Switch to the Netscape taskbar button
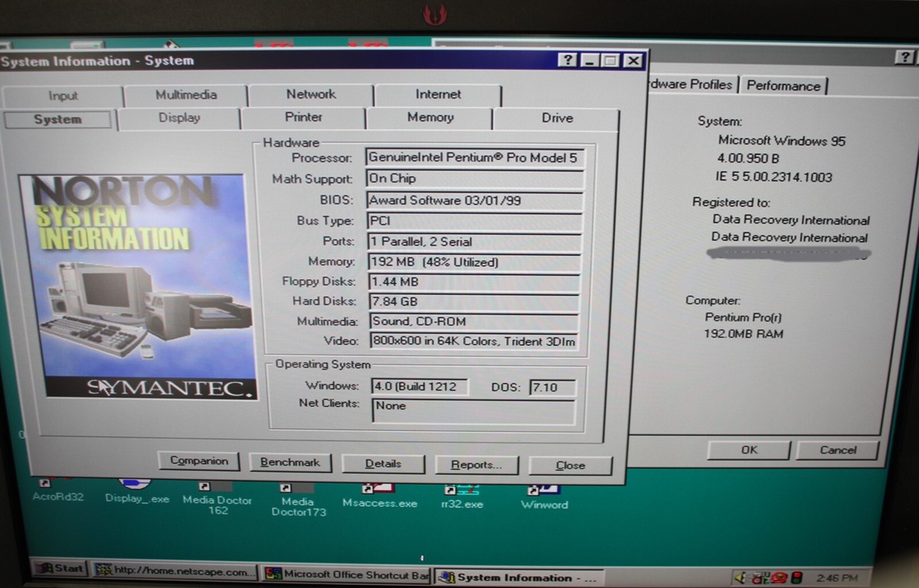This screenshot has width=919, height=588. pos(175,571)
